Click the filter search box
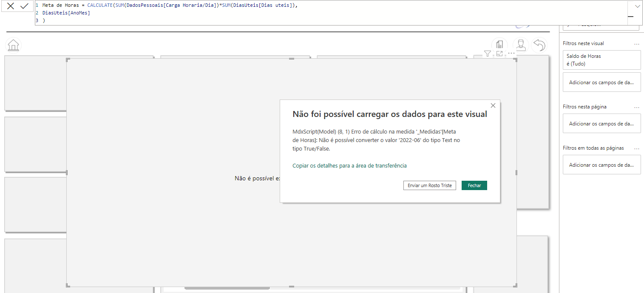Image resolution: width=644 pixels, height=293 pixels. [x=601, y=27]
